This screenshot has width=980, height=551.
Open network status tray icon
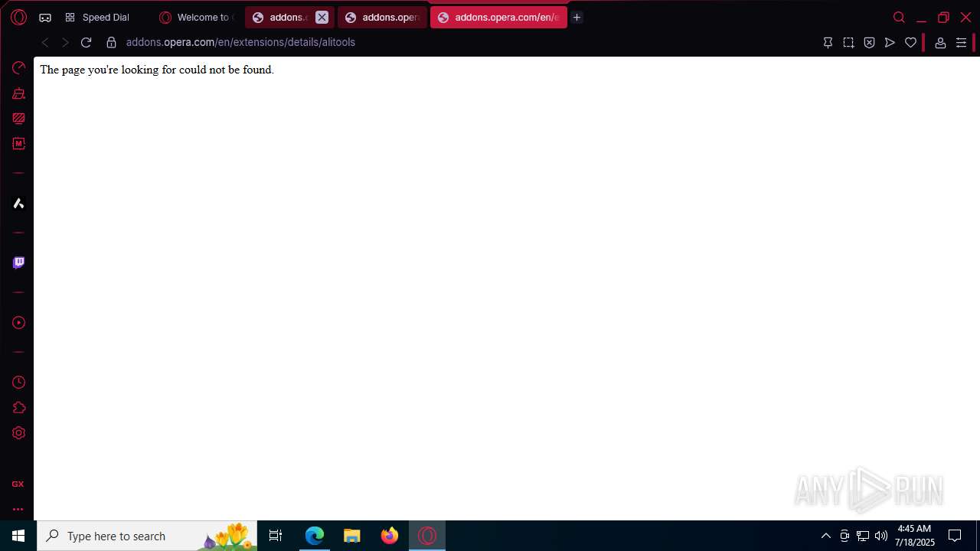(863, 536)
